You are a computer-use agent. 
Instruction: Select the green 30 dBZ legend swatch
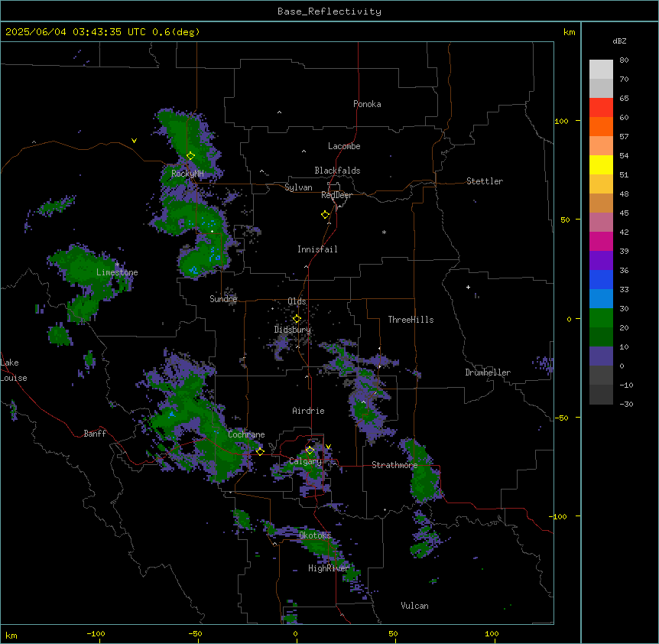[601, 318]
